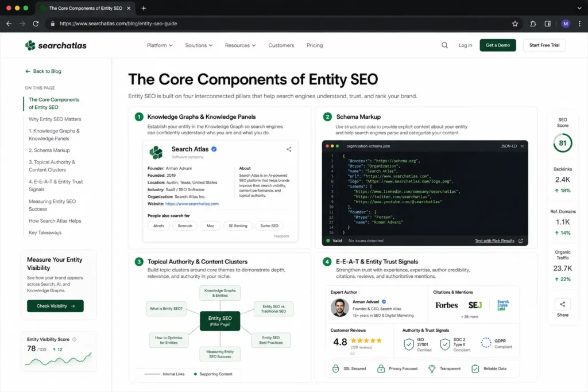The height and width of the screenshot is (392, 588).
Task: Expand the Resources dropdown menu
Action: coord(240,45)
